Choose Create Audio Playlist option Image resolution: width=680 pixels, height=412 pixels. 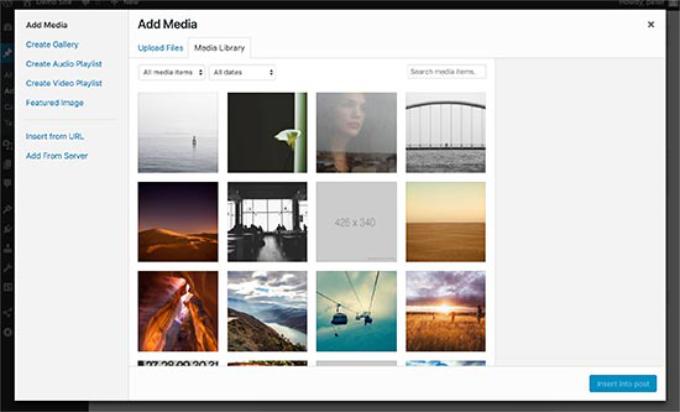65,64
